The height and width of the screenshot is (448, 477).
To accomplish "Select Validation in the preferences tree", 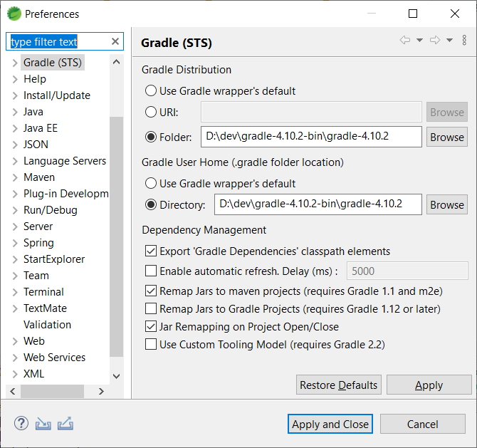I will click(48, 325).
